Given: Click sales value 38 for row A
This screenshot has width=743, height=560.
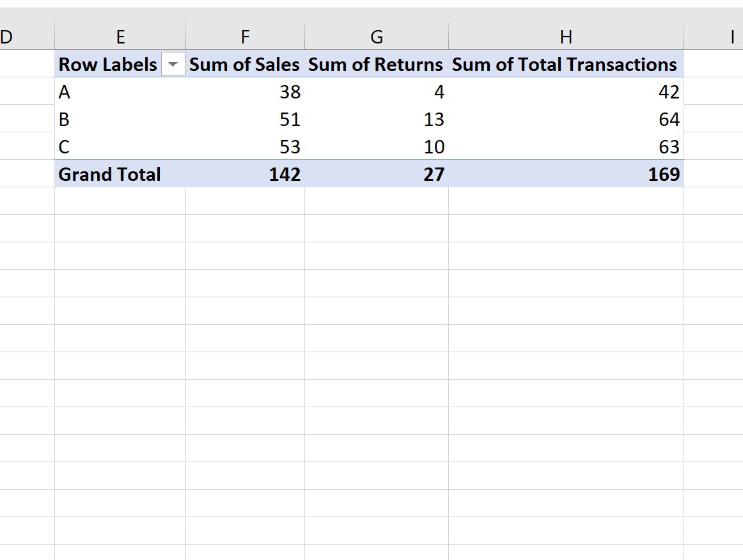Looking at the screenshot, I should pos(245,91).
